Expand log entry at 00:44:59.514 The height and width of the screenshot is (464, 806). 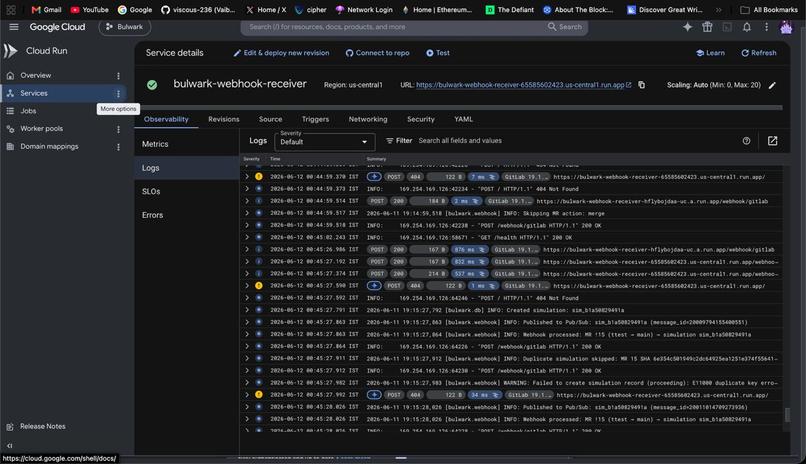tap(247, 201)
